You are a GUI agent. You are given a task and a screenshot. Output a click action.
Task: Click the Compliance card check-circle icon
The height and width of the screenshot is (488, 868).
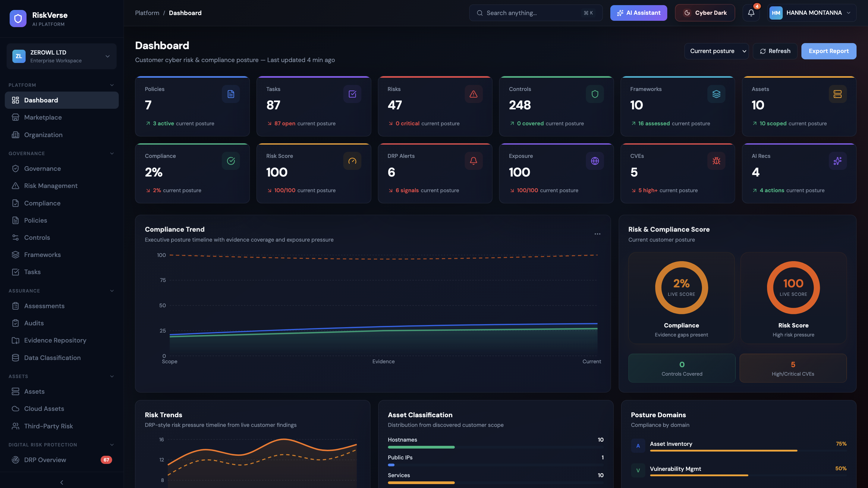231,161
